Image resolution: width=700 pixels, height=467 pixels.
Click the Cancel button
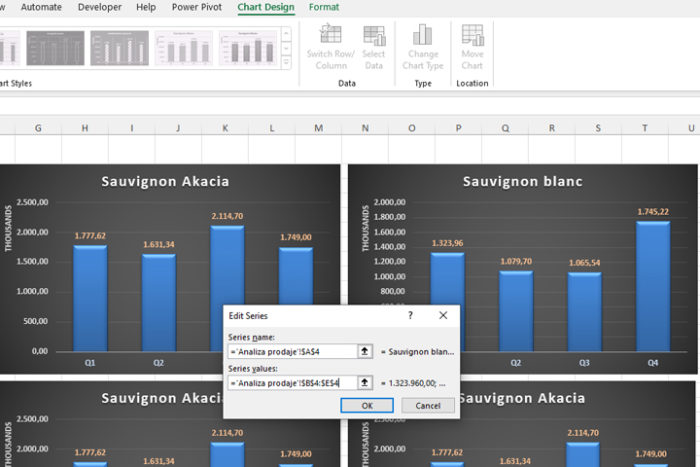(x=428, y=405)
